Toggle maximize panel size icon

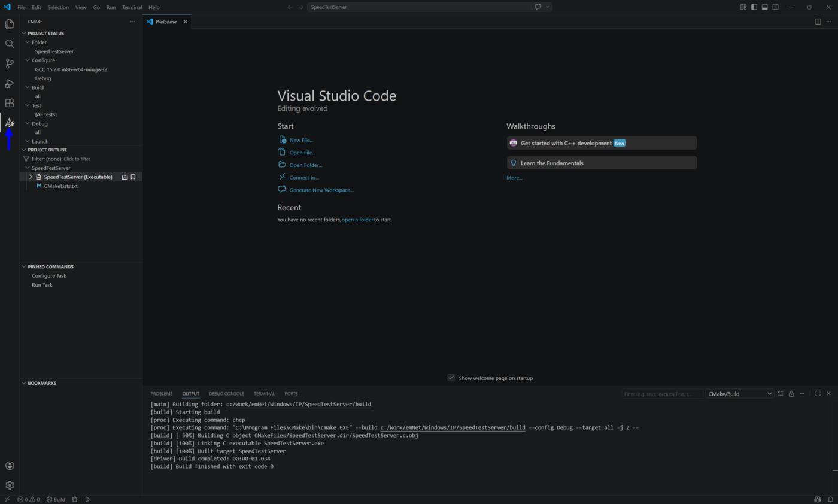(x=818, y=393)
